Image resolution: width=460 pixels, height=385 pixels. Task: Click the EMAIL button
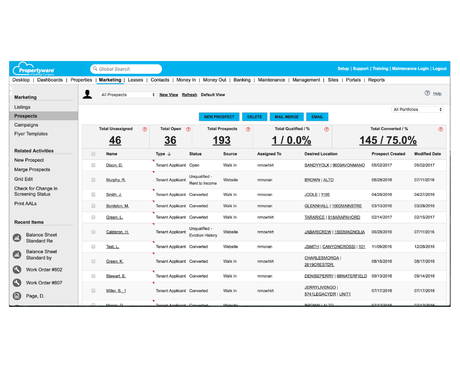[x=317, y=117]
